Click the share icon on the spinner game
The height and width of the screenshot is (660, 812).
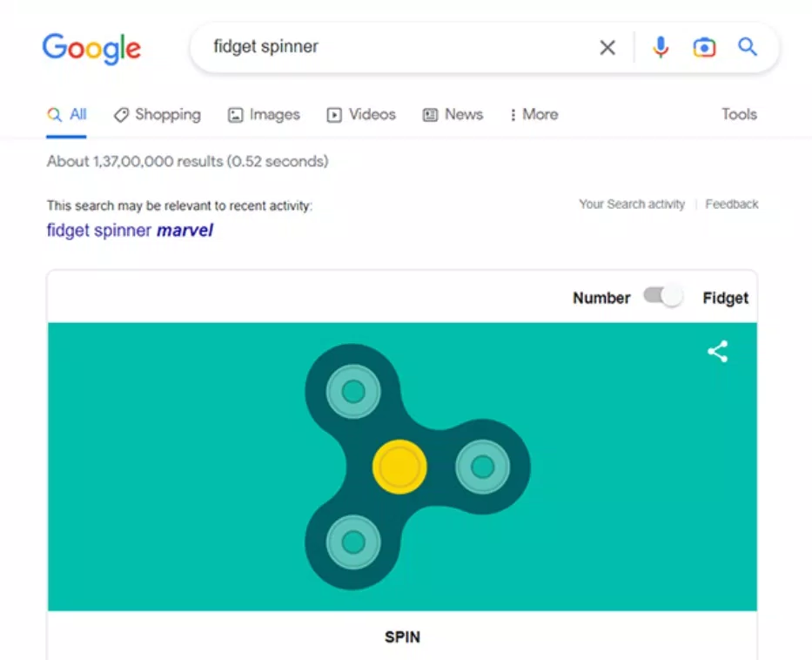click(716, 352)
